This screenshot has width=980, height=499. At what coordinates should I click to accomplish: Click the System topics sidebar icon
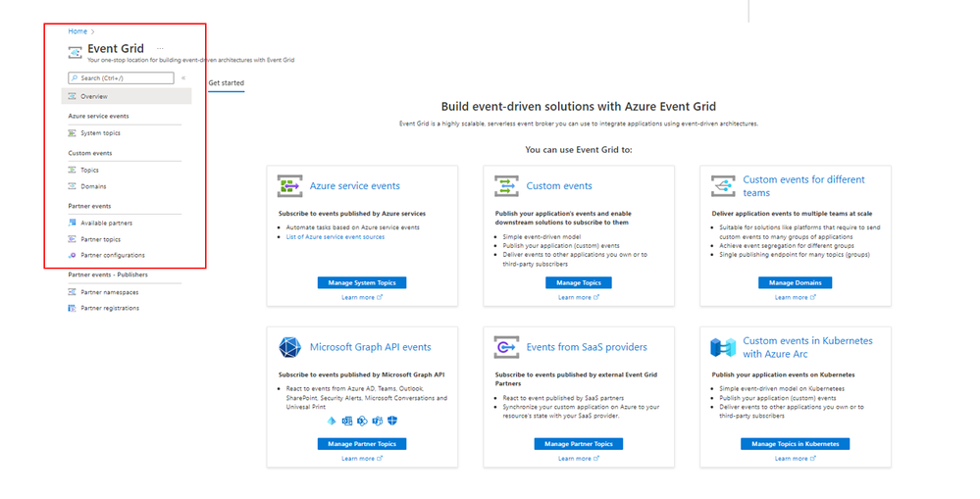tap(72, 133)
